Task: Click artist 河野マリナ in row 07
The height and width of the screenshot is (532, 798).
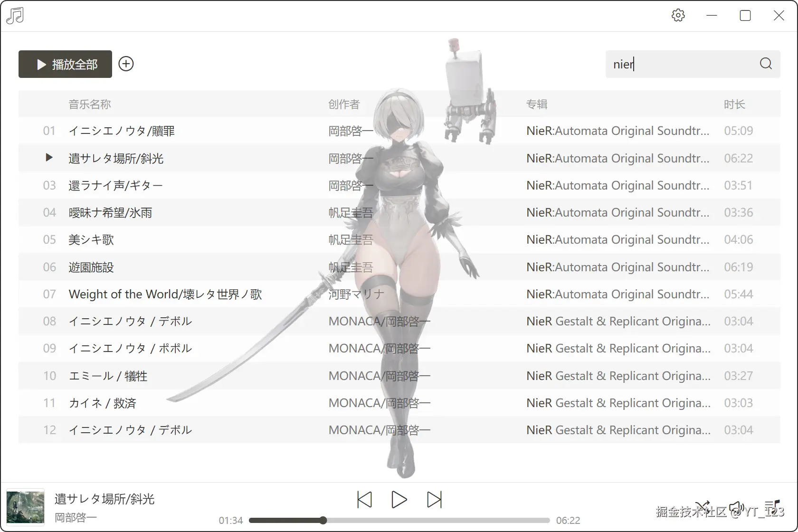Action: pos(356,294)
